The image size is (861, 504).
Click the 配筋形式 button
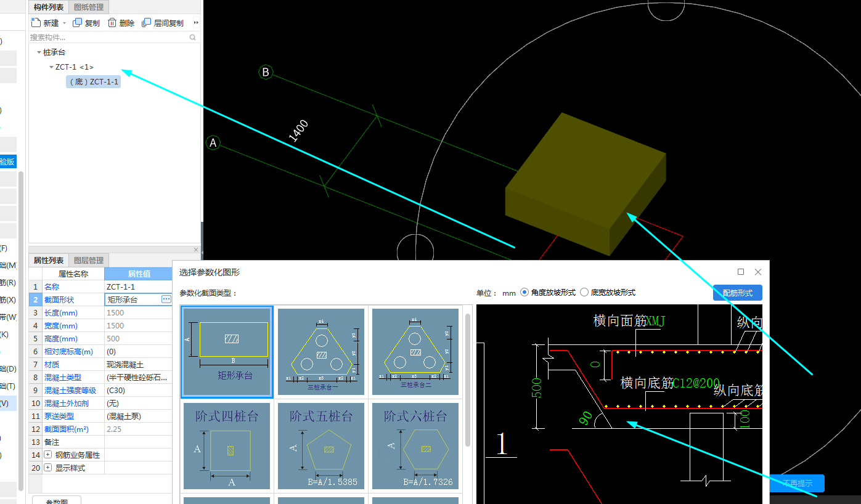tap(737, 293)
